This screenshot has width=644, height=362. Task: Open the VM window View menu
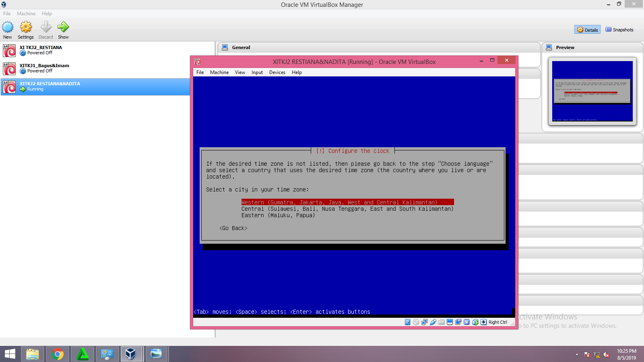coord(240,72)
